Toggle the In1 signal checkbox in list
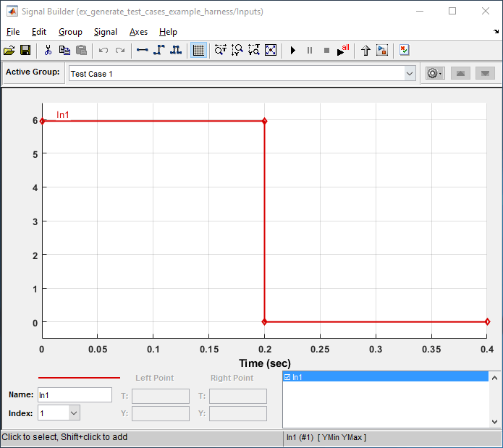This screenshot has width=503, height=448. tap(287, 377)
